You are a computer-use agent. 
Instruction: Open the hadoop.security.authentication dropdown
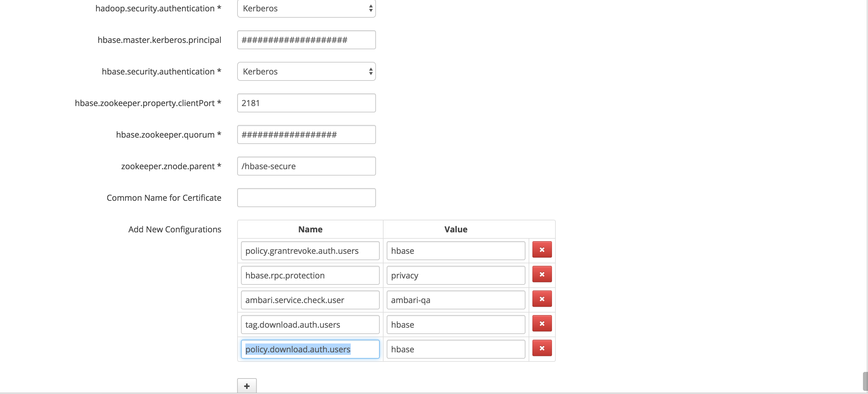coord(306,9)
